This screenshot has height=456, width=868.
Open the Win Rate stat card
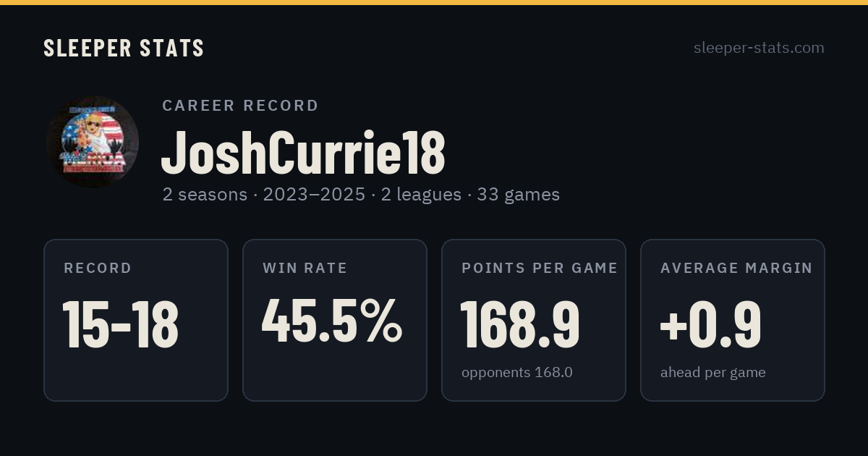(x=335, y=320)
